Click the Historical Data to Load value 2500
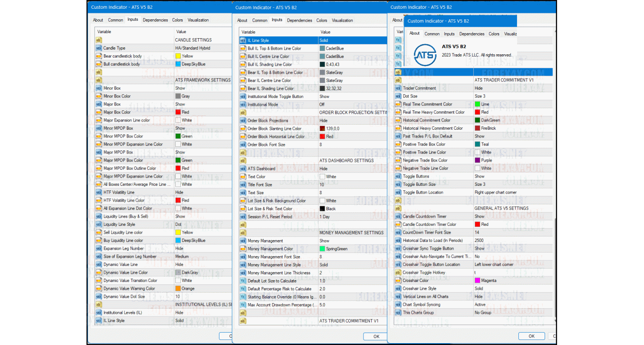The width and height of the screenshot is (644, 345). (479, 241)
